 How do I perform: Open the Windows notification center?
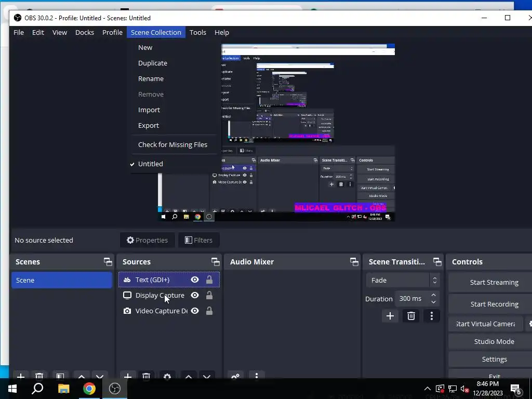(516, 389)
